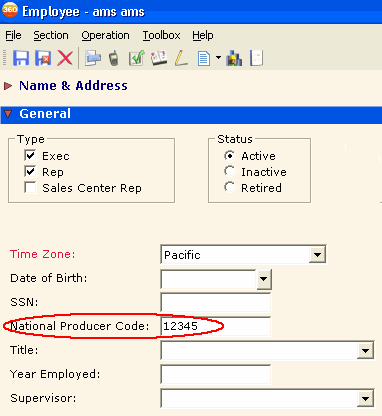The height and width of the screenshot is (416, 382).
Task: Click the General section heading
Action: point(45,114)
